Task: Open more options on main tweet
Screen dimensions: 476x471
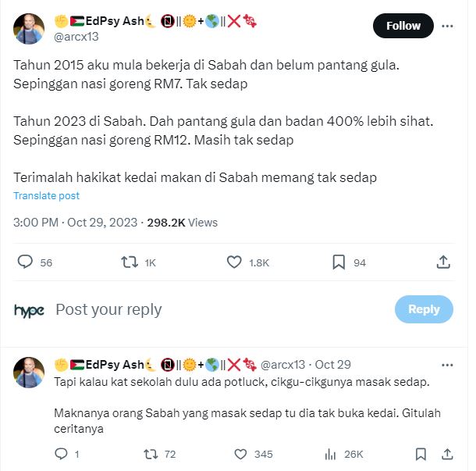Action: tap(448, 26)
